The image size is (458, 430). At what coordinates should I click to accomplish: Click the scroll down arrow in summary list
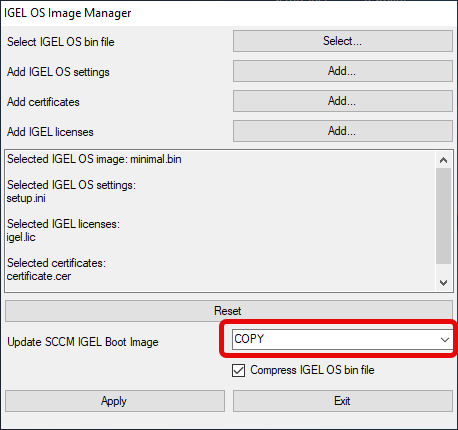(443, 283)
